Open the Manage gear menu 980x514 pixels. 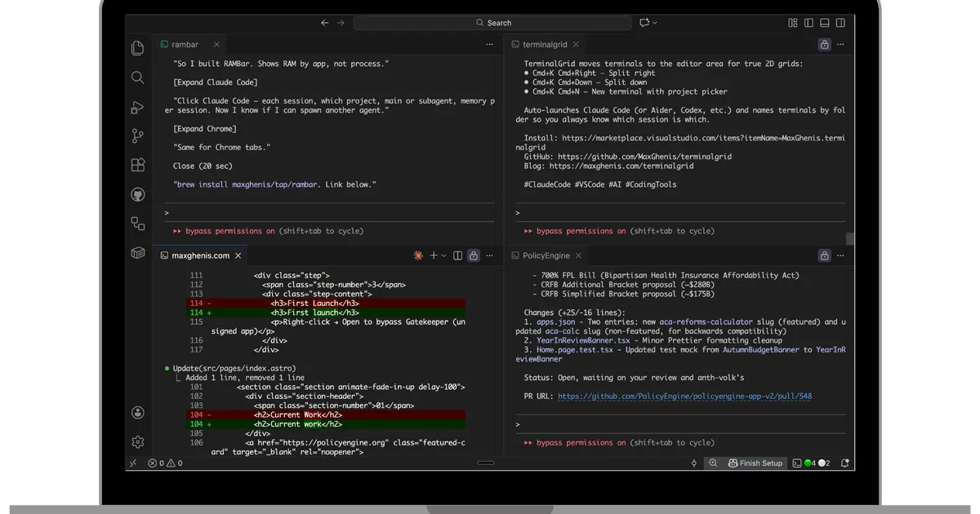click(137, 441)
